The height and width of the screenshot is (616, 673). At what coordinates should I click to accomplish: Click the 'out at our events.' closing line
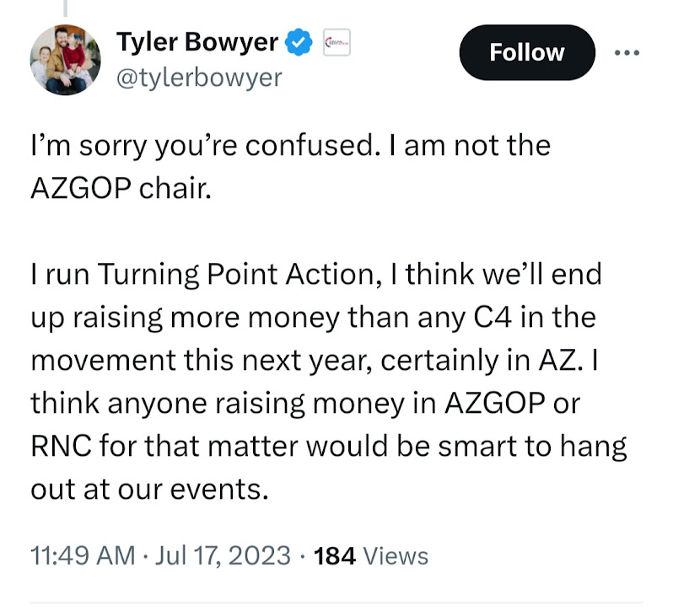point(150,490)
